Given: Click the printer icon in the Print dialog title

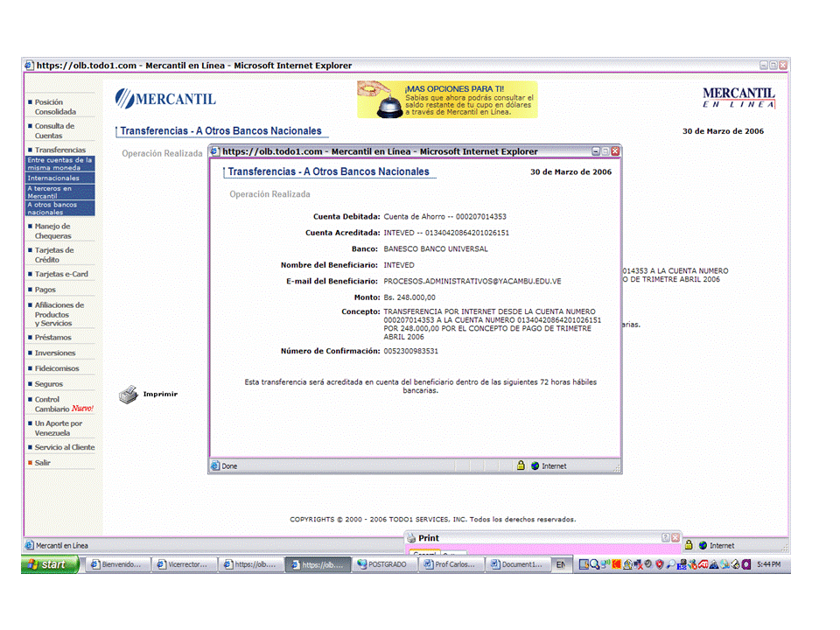Looking at the screenshot, I should point(411,538).
